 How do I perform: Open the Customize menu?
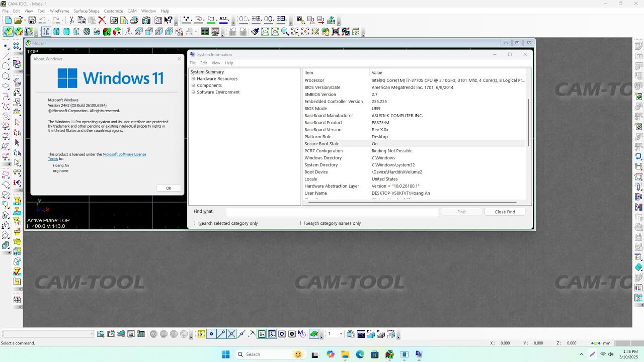(113, 11)
